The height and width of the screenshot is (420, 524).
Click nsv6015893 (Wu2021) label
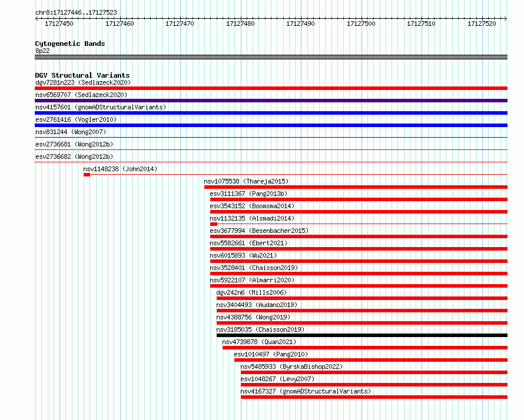point(243,255)
